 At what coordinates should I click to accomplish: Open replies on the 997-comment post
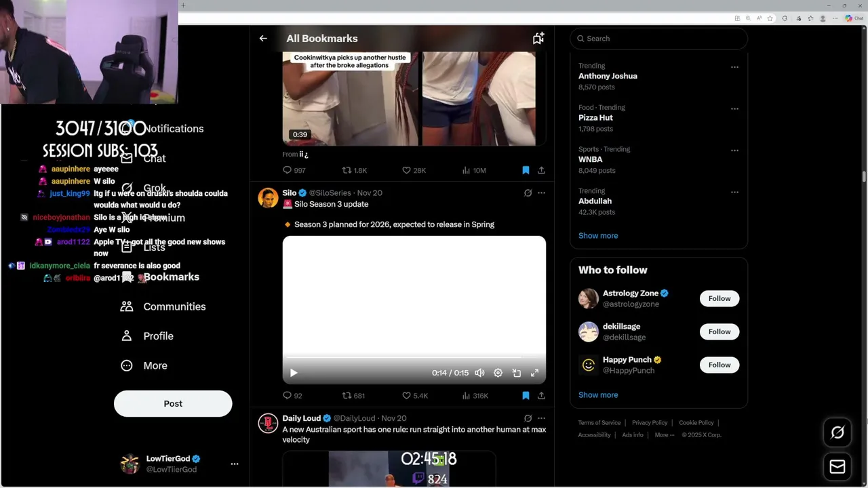pyautogui.click(x=294, y=170)
